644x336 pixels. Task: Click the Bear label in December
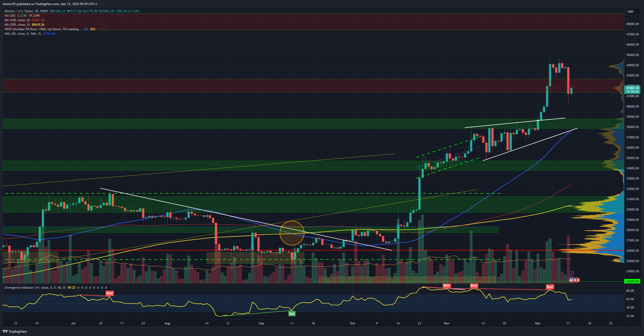[x=550, y=287]
